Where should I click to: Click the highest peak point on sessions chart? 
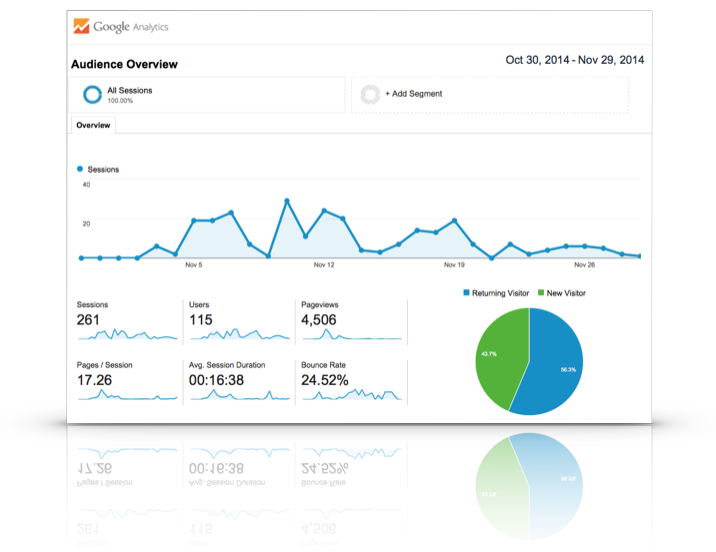[x=287, y=201]
